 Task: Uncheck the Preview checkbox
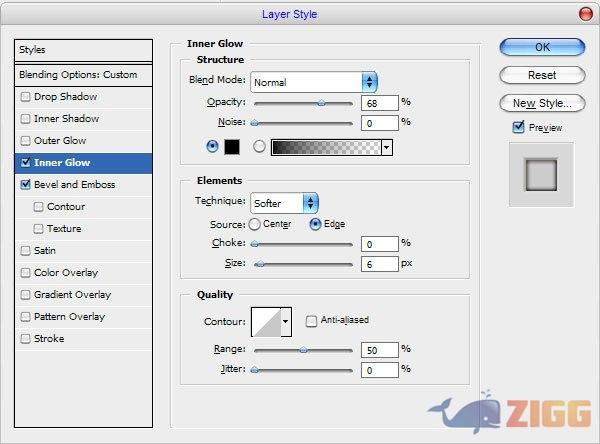(518, 127)
